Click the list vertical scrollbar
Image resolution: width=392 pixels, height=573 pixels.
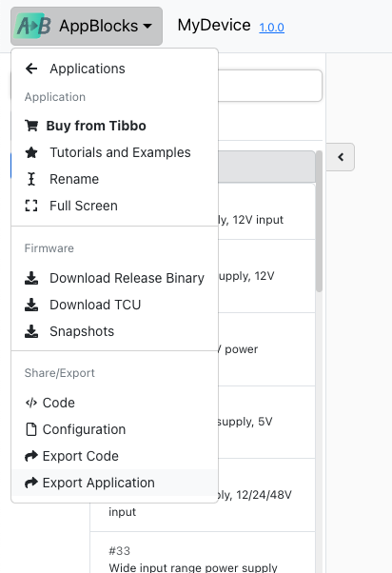point(319,222)
